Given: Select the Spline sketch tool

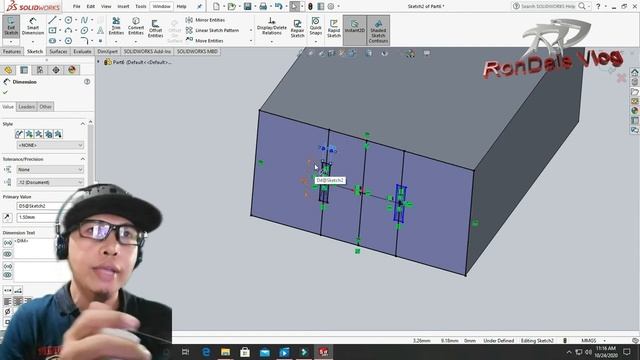Looking at the screenshot, I should click(84, 20).
